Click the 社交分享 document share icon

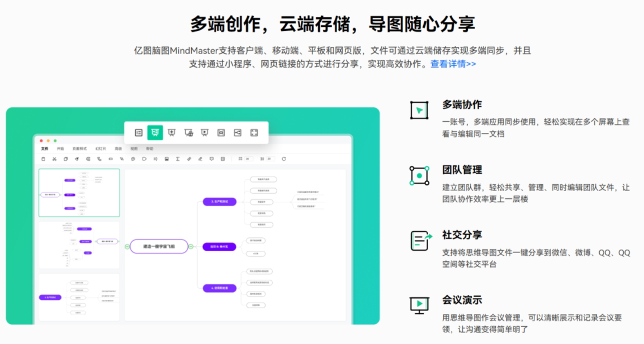[x=420, y=241]
